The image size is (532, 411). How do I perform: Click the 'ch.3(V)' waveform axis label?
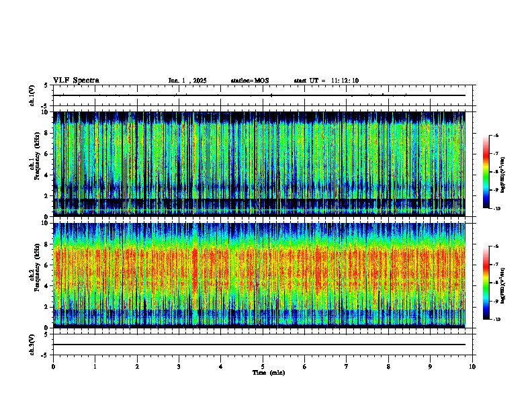(x=32, y=345)
